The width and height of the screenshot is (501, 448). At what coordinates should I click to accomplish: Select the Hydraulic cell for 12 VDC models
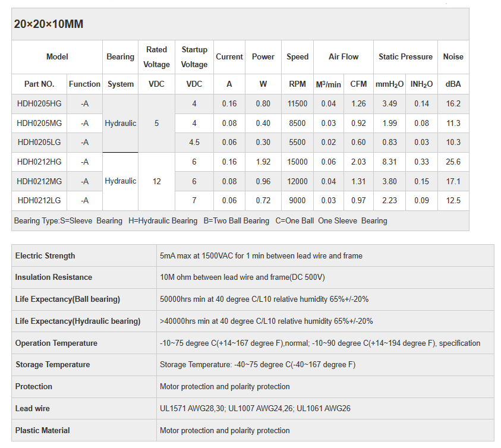pos(121,181)
